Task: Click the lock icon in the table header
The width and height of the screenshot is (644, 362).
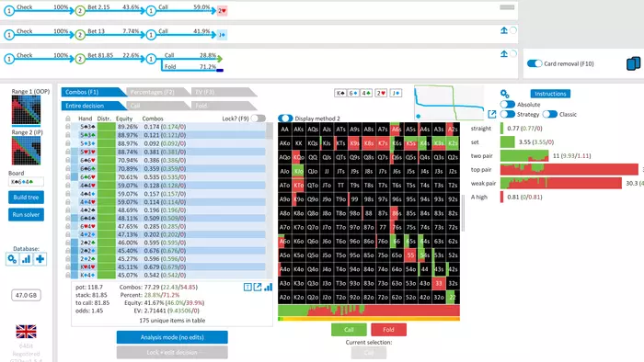Action: pyautogui.click(x=68, y=119)
